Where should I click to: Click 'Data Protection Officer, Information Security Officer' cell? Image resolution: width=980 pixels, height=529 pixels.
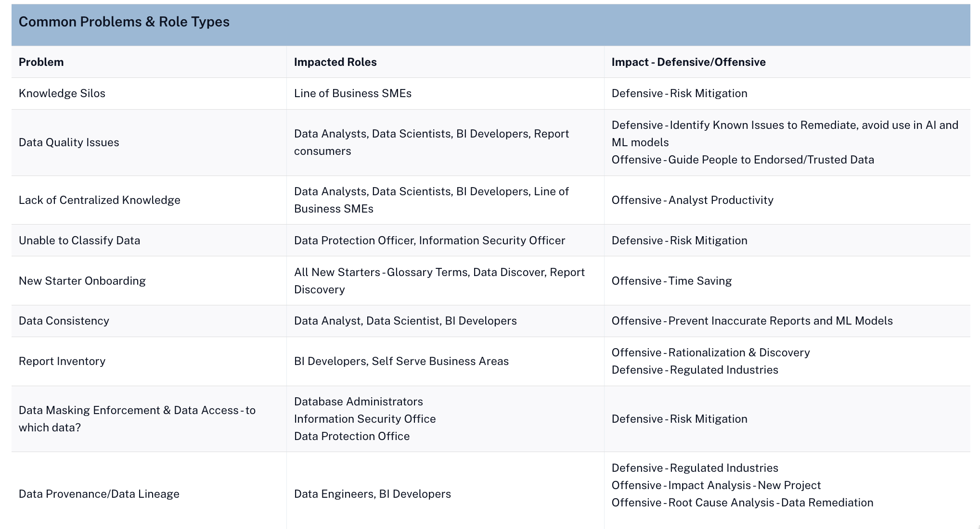(429, 240)
